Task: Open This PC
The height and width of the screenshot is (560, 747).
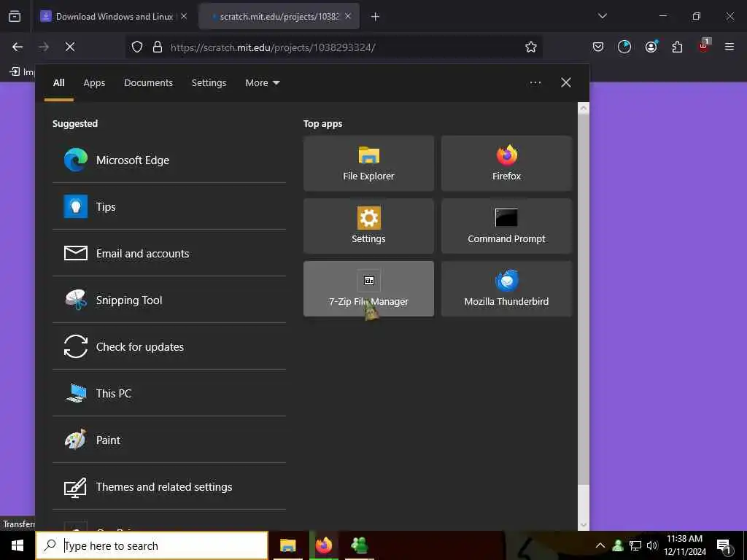Action: (x=169, y=393)
